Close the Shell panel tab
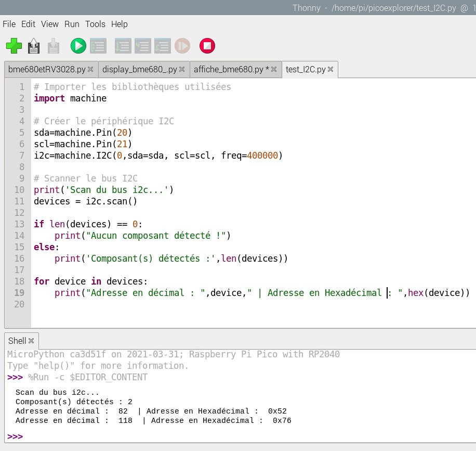This screenshot has width=476, height=451. pyautogui.click(x=31, y=341)
